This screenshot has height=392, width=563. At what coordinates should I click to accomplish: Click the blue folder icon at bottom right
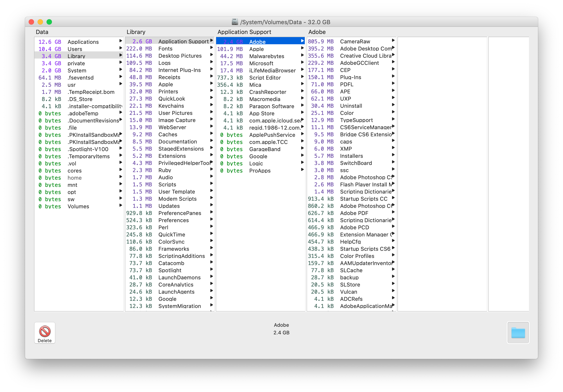(518, 333)
